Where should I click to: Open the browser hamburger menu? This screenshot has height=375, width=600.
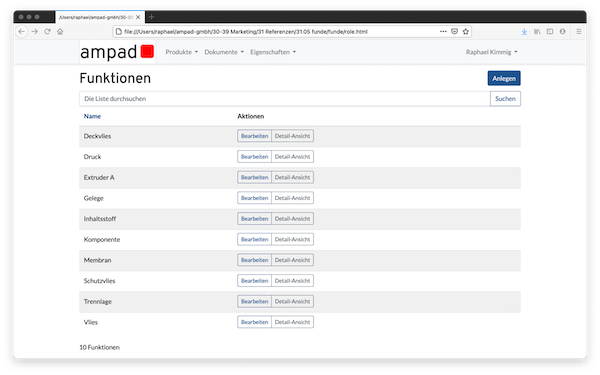(x=579, y=31)
